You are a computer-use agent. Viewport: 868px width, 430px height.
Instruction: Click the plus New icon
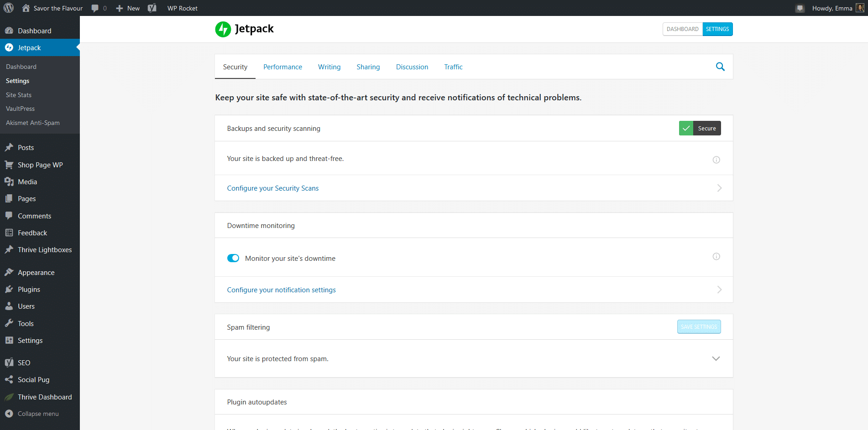pyautogui.click(x=120, y=8)
